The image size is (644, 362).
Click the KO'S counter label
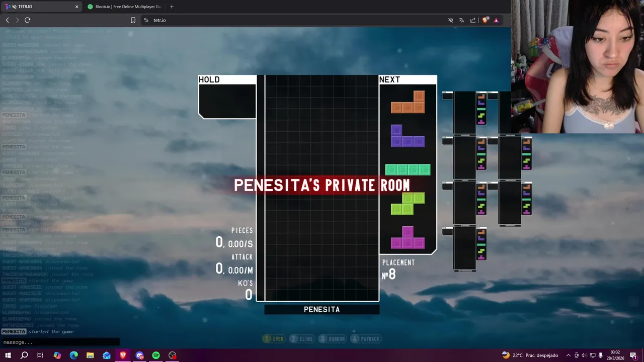[x=246, y=284]
